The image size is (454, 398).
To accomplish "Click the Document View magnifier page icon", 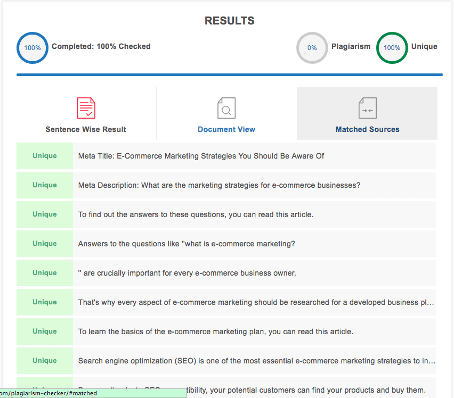I will (x=226, y=108).
